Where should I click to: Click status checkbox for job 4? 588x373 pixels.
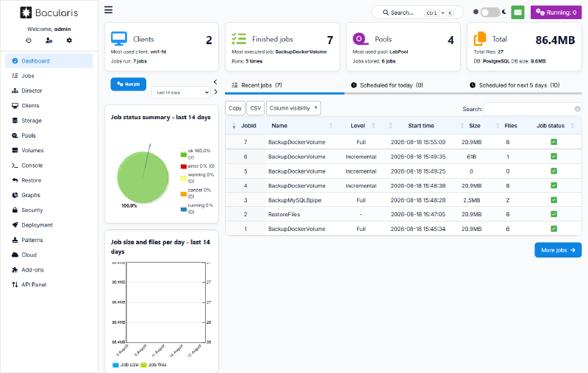pos(553,185)
